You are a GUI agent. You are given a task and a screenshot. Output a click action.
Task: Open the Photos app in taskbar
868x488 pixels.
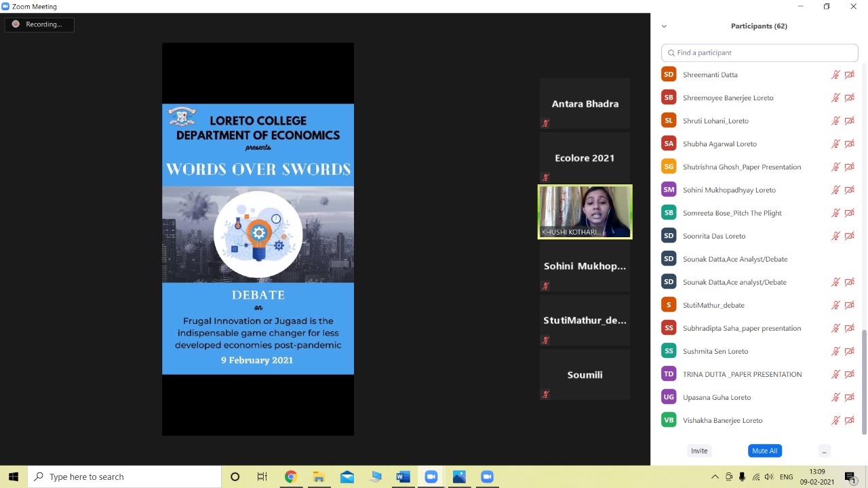coord(459,477)
